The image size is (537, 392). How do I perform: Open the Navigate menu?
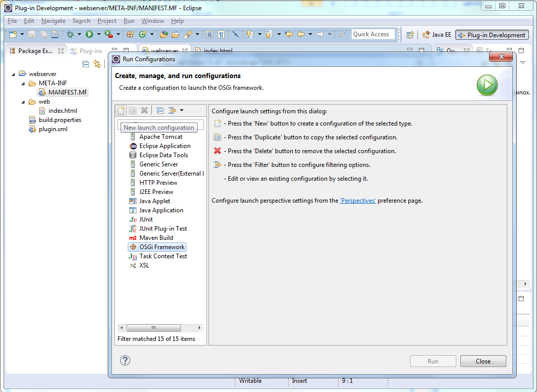53,21
